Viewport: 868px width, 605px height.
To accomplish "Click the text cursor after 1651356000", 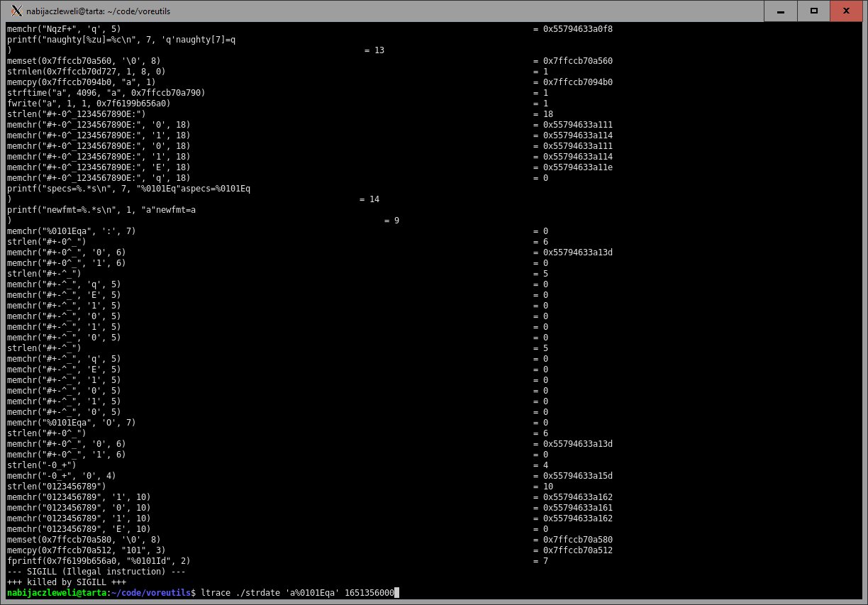I will pyautogui.click(x=398, y=593).
